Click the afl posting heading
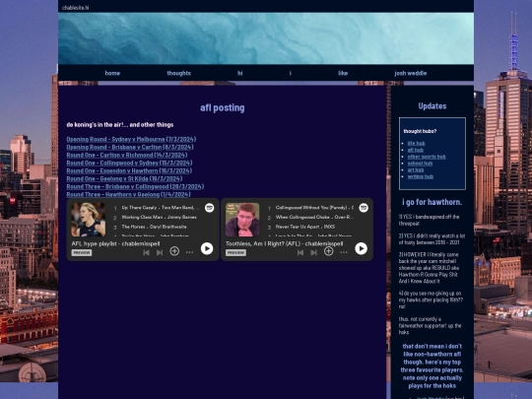The image size is (532, 399). [223, 107]
